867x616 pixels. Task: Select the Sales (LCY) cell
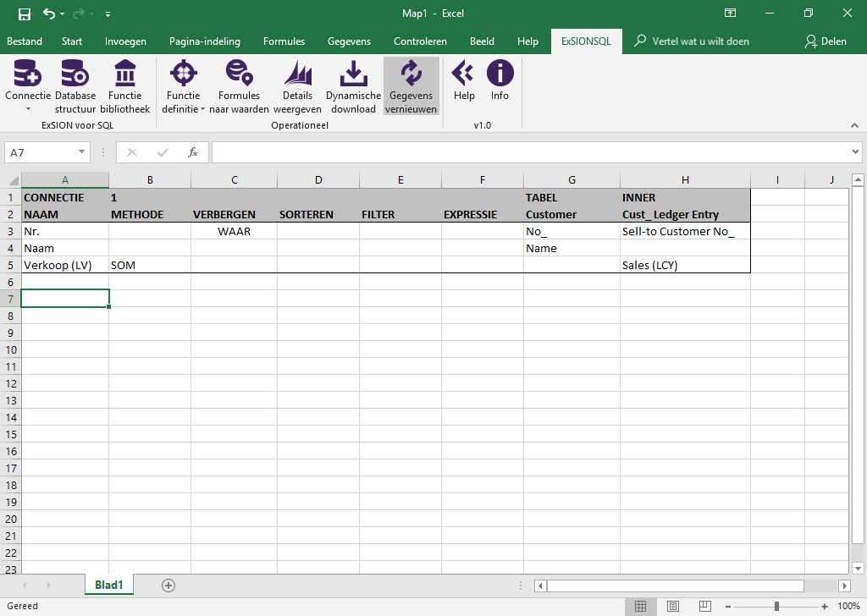coord(685,265)
